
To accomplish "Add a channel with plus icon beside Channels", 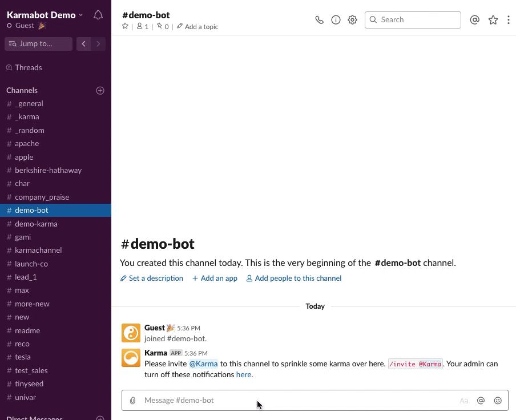I will [x=100, y=90].
